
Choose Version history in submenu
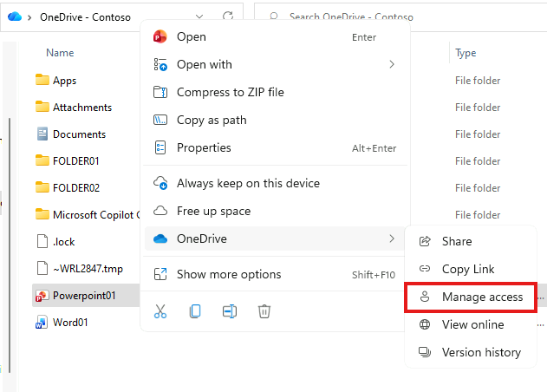(471, 352)
